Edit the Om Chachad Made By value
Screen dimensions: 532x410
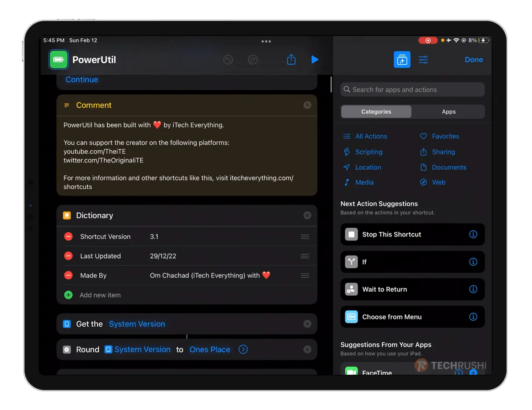pos(210,275)
